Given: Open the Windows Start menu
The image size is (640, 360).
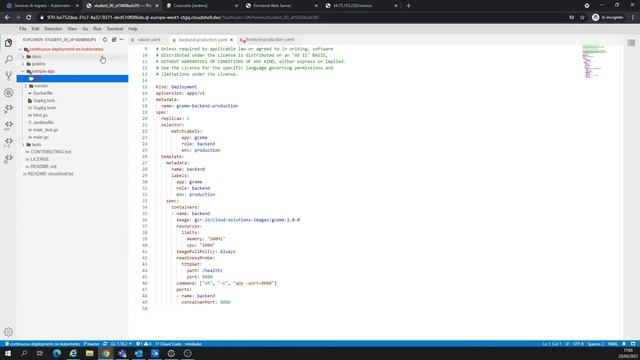Looking at the screenshot, I should point(8,353).
